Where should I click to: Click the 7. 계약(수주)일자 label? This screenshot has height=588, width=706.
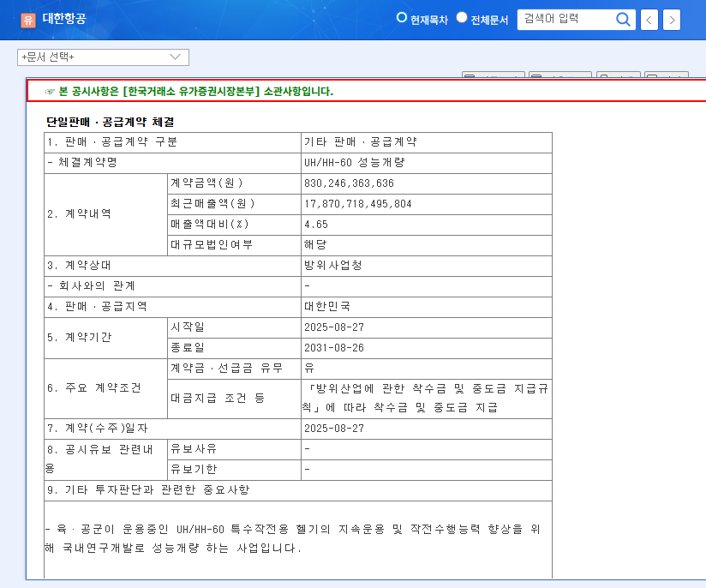tap(98, 428)
